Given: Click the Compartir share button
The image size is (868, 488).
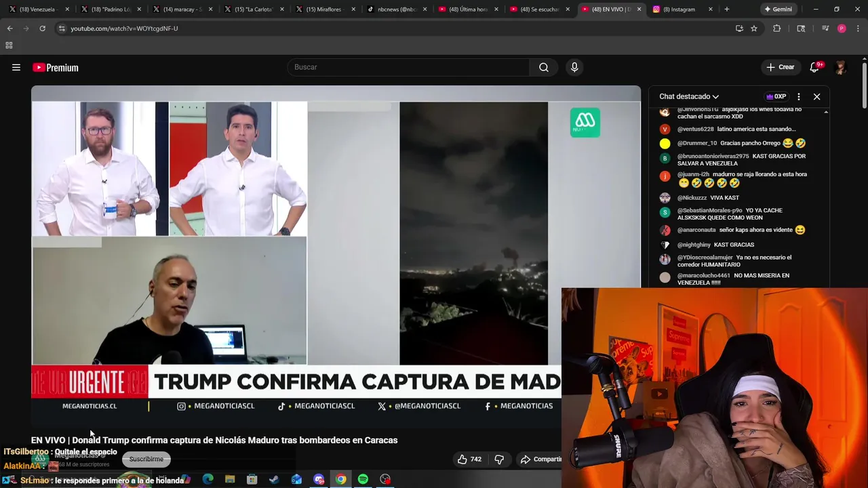Looking at the screenshot, I should (541, 459).
